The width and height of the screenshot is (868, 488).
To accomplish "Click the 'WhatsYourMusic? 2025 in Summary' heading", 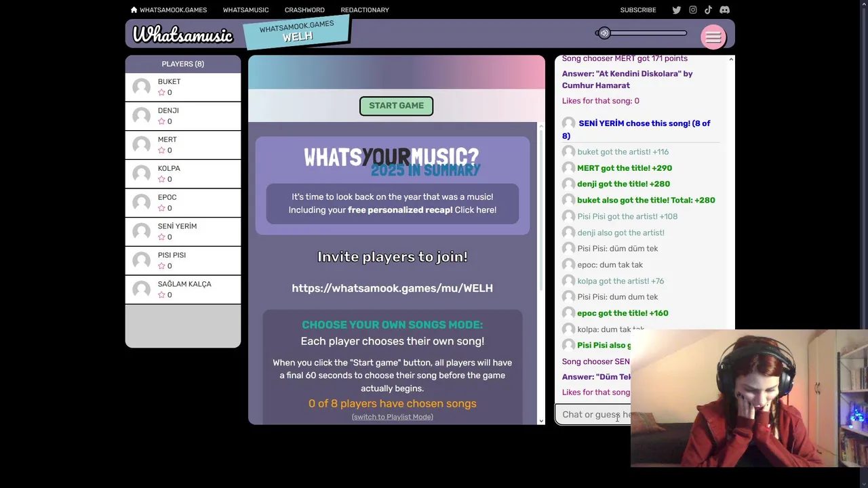I will pyautogui.click(x=391, y=163).
